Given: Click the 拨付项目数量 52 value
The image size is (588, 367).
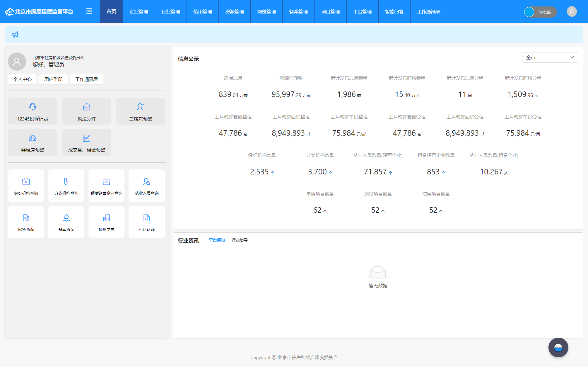Looking at the screenshot, I should point(378,210).
